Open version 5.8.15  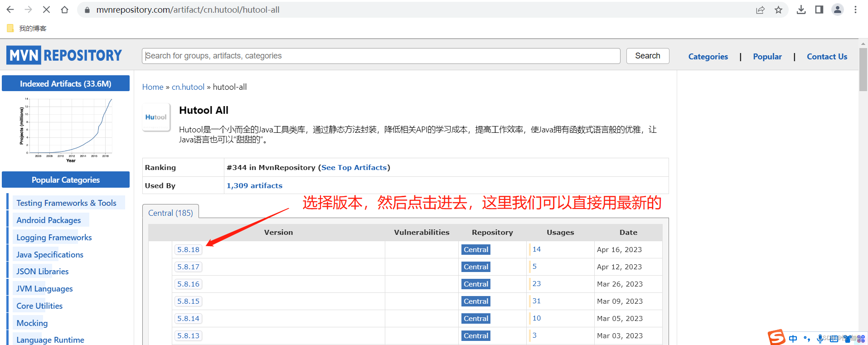188,301
